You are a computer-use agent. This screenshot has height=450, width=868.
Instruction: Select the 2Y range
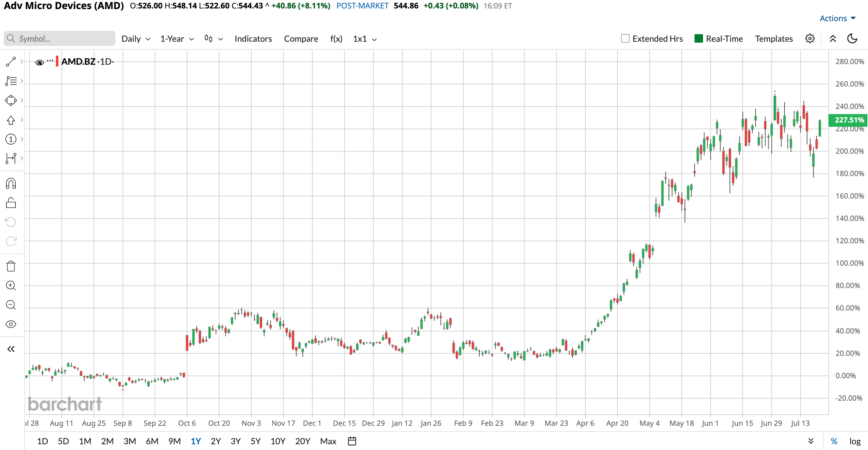[x=216, y=441]
